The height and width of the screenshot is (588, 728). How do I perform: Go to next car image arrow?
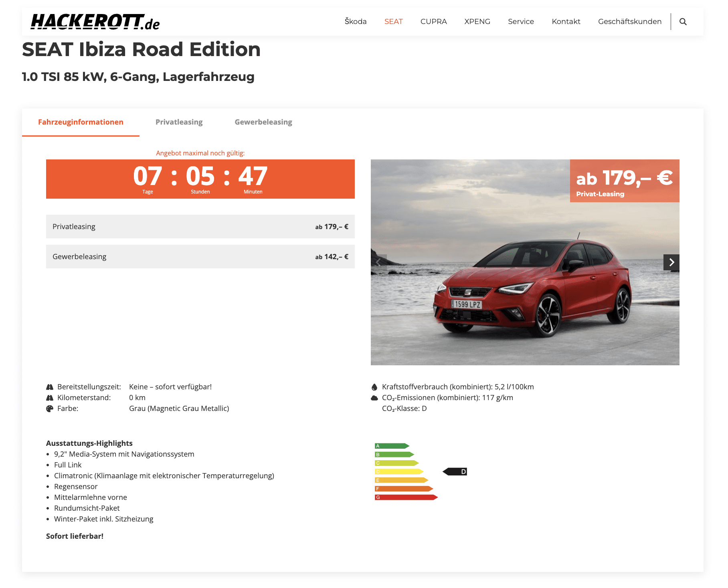(671, 262)
